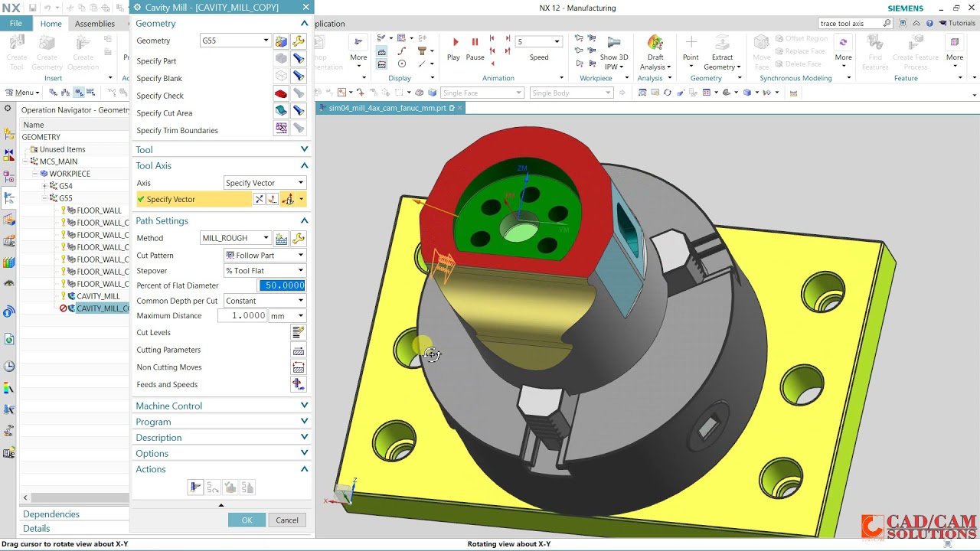
Task: Click the Edit method wrench icon
Action: tap(299, 239)
